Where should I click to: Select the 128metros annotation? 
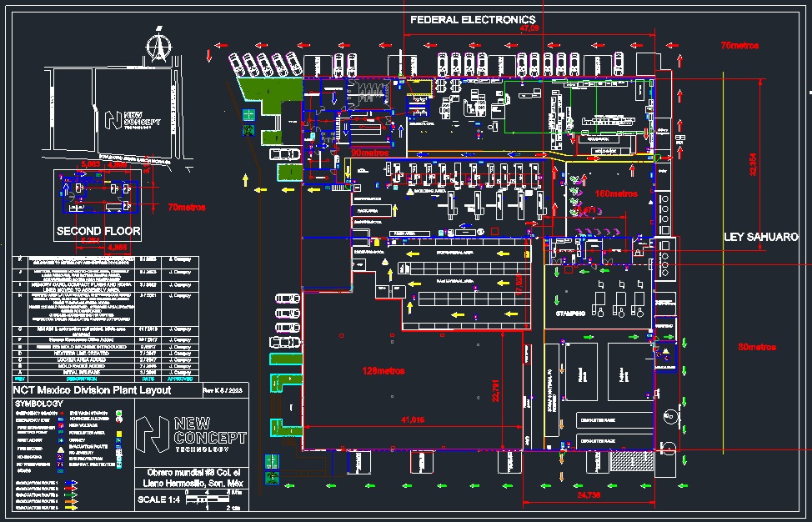[x=383, y=371]
